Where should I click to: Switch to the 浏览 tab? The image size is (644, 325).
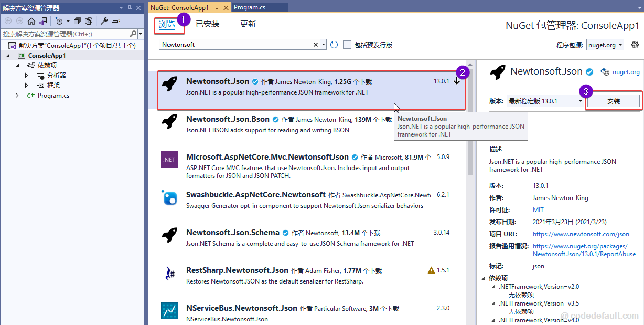(167, 24)
